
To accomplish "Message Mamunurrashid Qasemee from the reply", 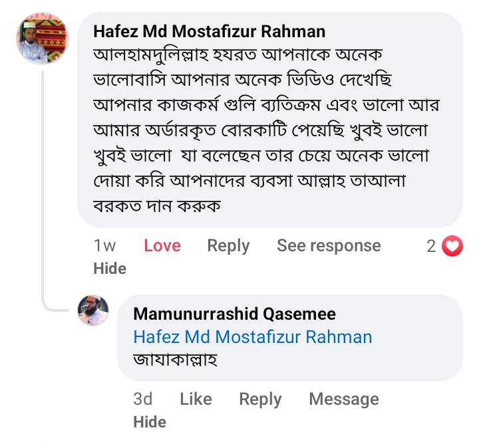I will [343, 399].
